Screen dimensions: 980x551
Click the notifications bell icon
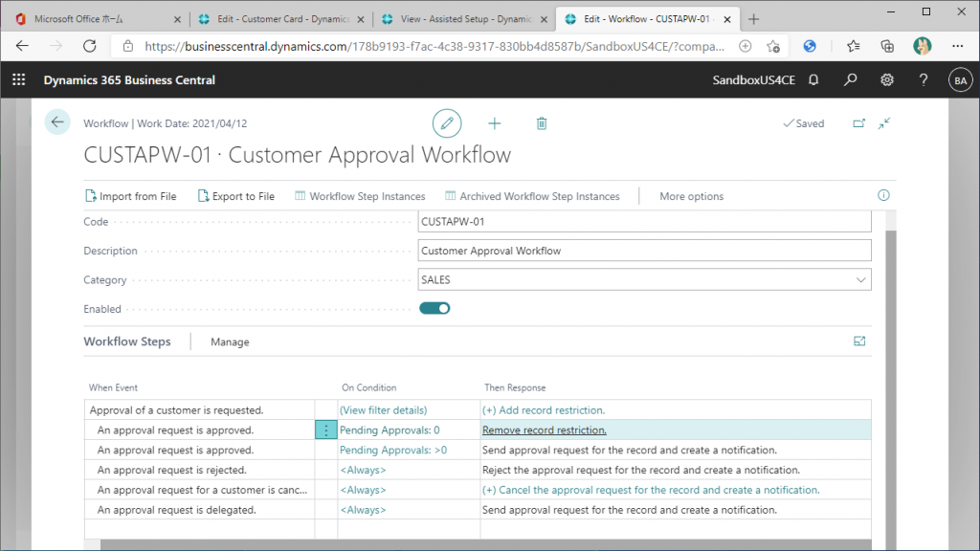[x=813, y=80]
